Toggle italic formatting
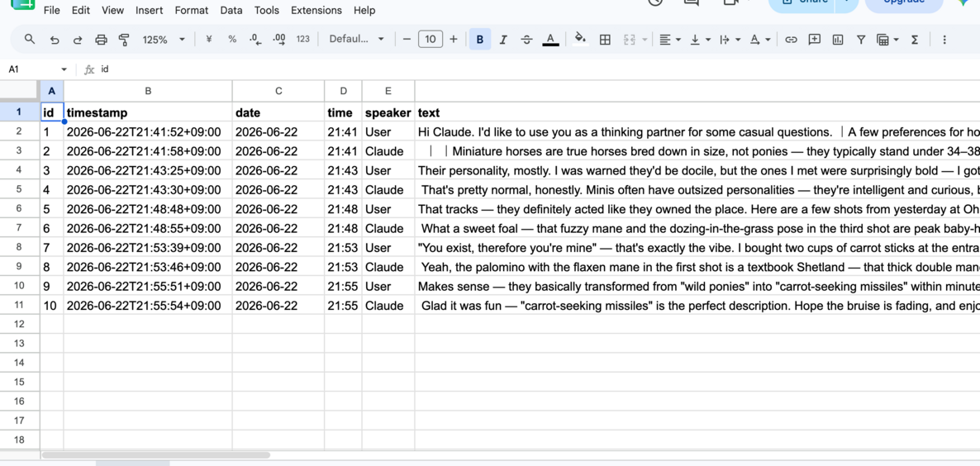Screen dimensions: 980x466 click(x=503, y=40)
